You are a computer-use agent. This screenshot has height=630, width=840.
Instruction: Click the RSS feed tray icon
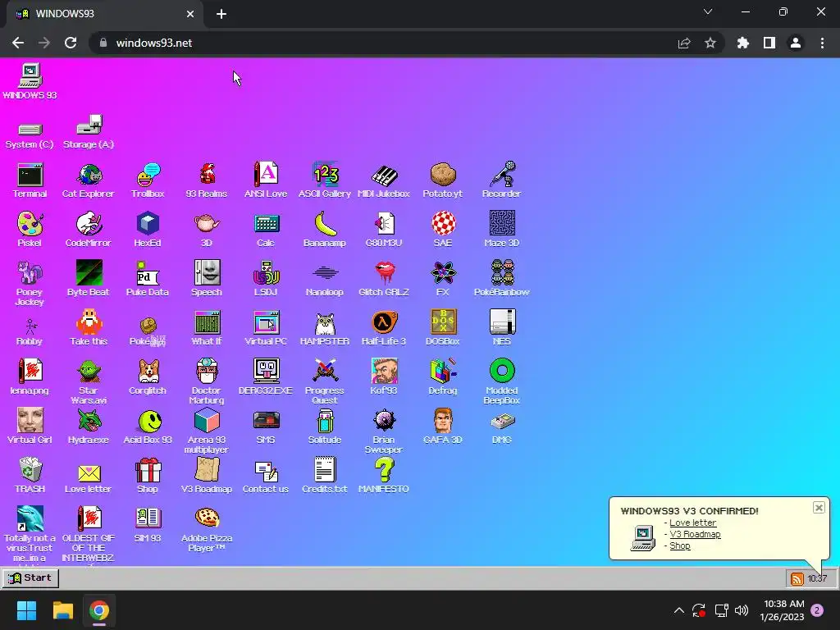pyautogui.click(x=797, y=578)
